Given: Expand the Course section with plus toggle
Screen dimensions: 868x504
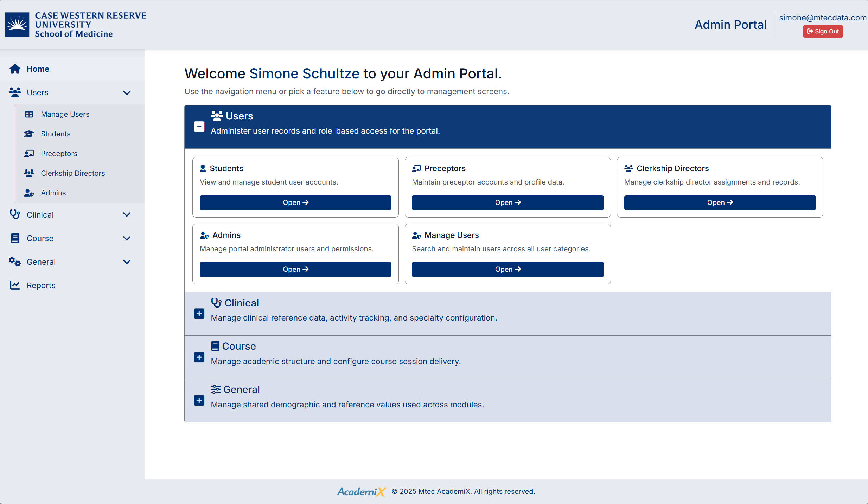Looking at the screenshot, I should [199, 357].
